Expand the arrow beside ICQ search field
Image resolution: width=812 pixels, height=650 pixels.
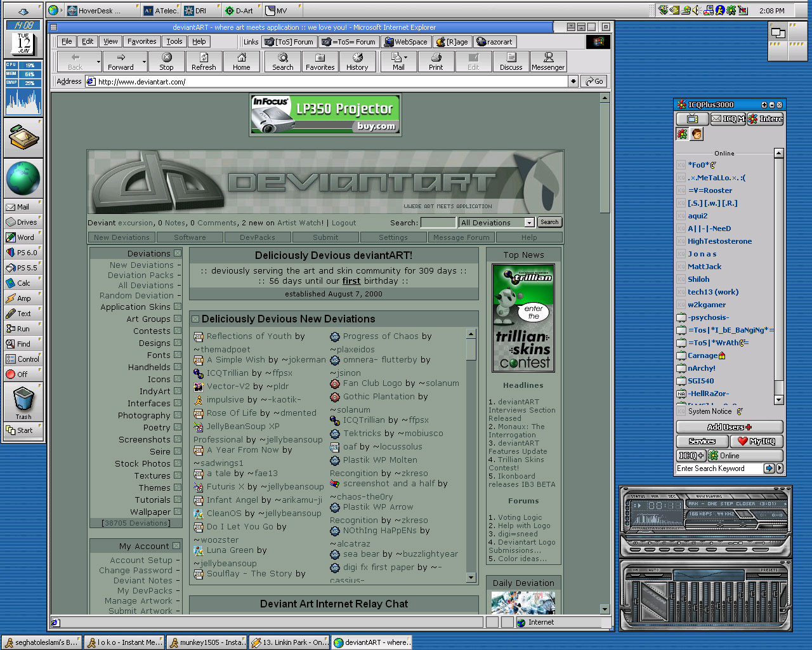pyautogui.click(x=780, y=468)
